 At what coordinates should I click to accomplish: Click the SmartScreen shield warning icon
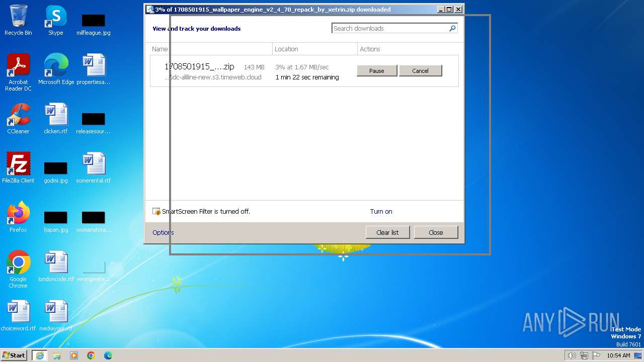[x=156, y=212]
